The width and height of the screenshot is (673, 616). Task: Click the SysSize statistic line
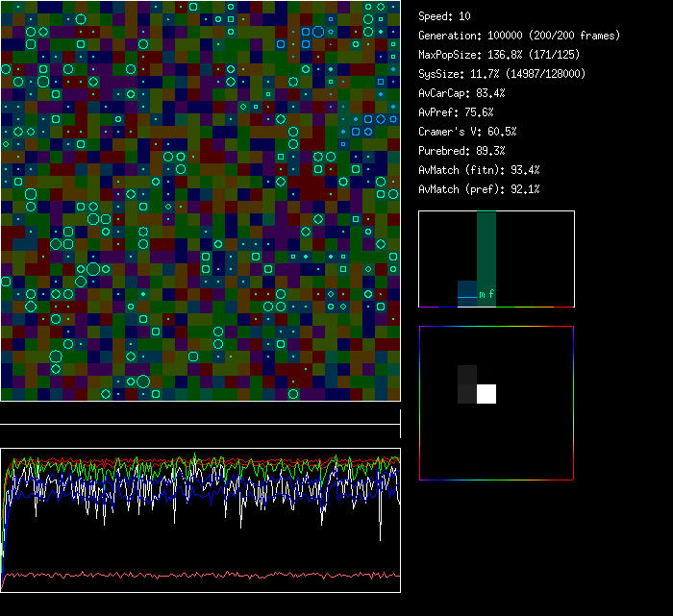point(501,74)
